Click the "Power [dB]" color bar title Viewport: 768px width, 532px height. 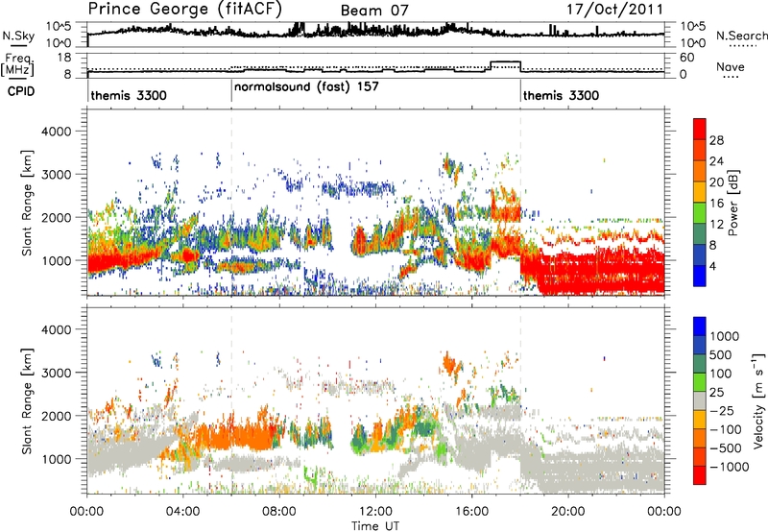pyautogui.click(x=733, y=203)
